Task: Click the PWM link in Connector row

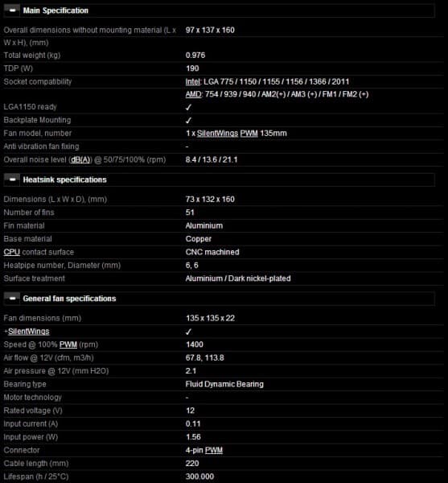Action: click(213, 450)
